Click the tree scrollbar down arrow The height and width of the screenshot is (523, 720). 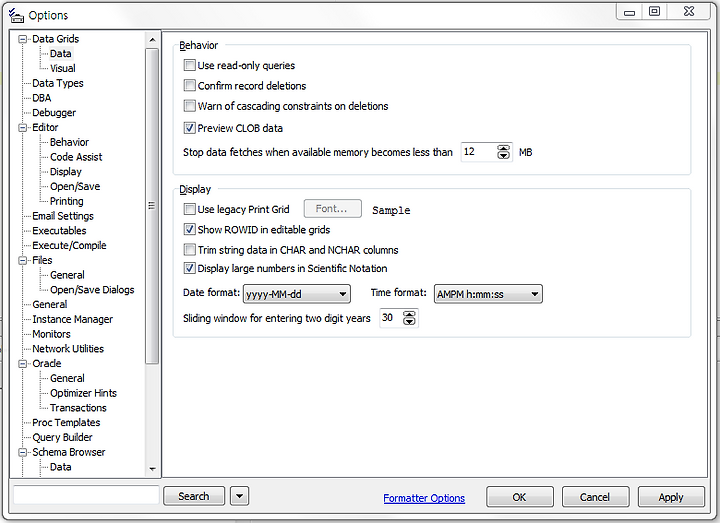pos(152,469)
